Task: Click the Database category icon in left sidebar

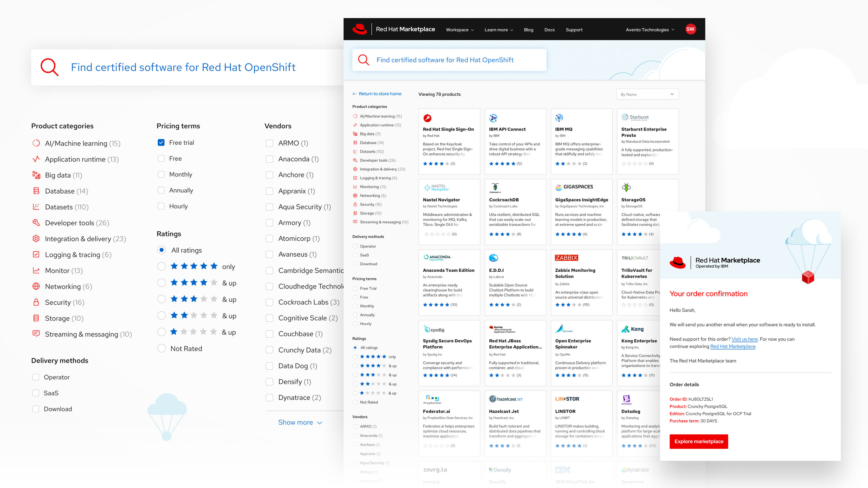Action: (x=36, y=191)
